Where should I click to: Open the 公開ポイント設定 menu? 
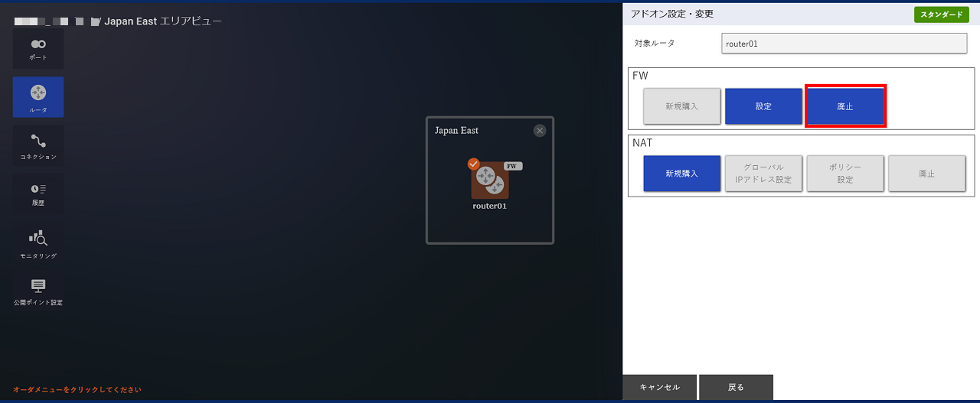click(38, 291)
